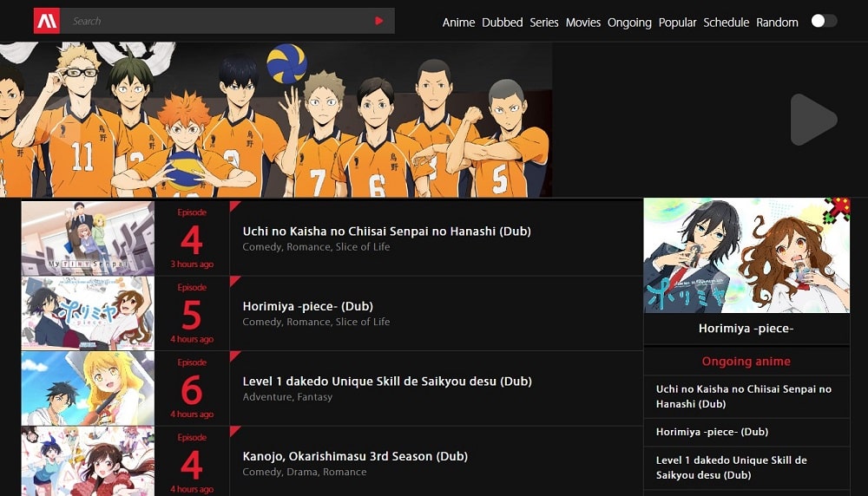
Task: Click the red search submit arrow
Action: click(x=379, y=21)
